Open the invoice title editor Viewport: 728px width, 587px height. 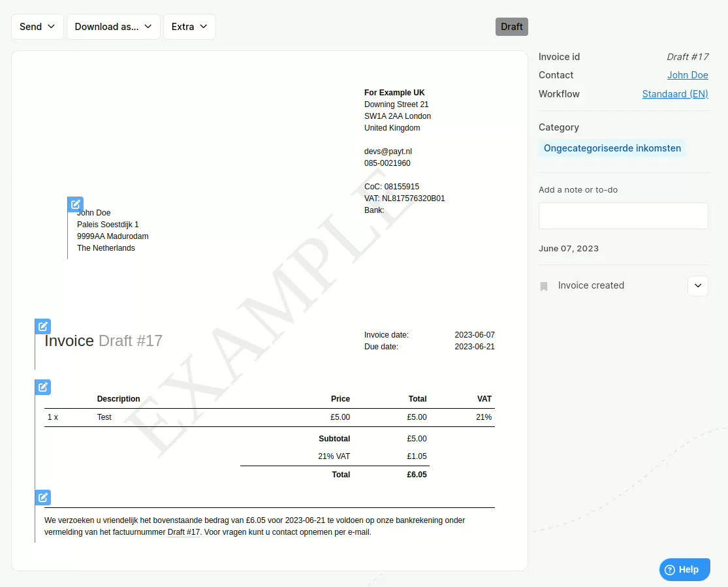42,326
